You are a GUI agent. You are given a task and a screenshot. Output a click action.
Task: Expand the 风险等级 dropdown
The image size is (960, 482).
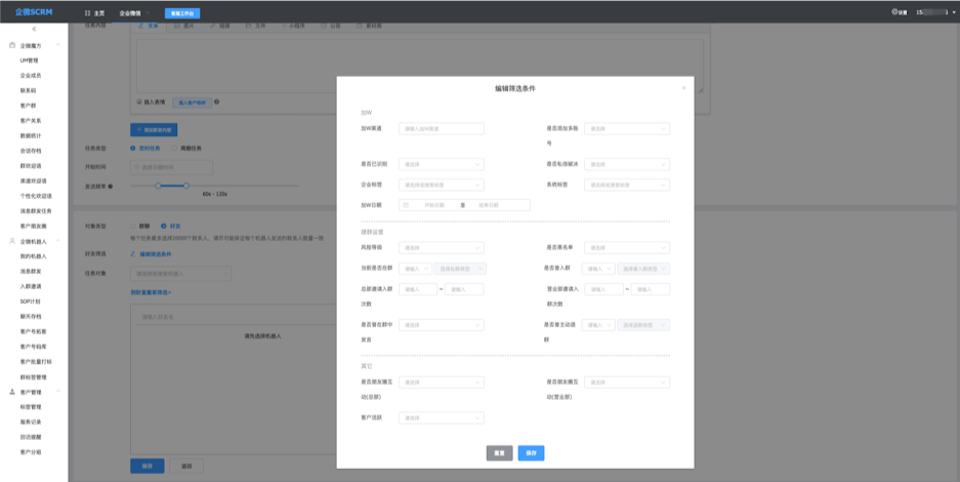(441, 247)
